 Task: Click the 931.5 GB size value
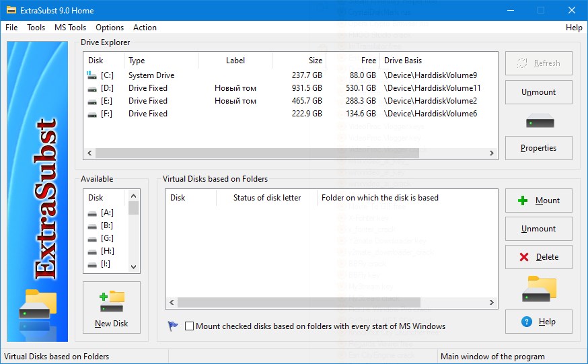pos(307,88)
